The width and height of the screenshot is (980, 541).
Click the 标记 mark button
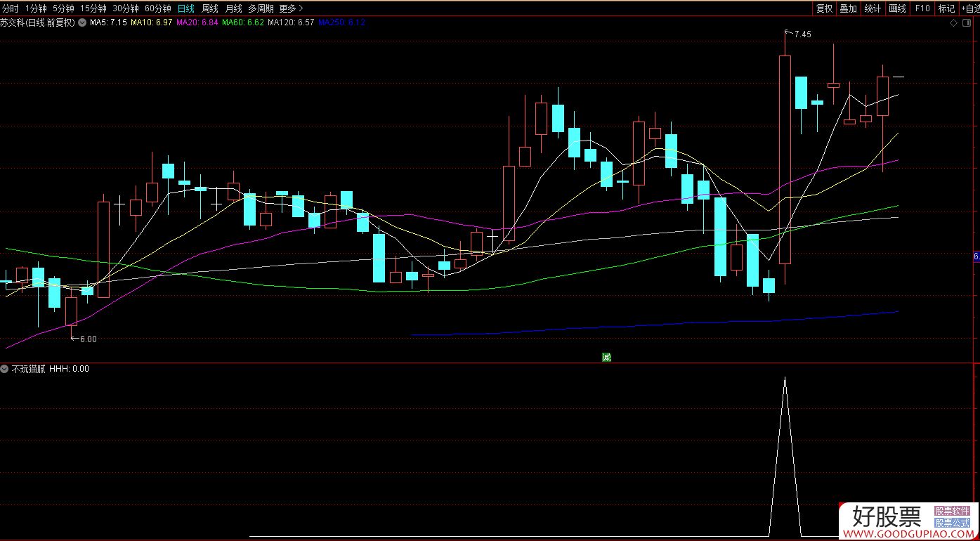tap(946, 8)
